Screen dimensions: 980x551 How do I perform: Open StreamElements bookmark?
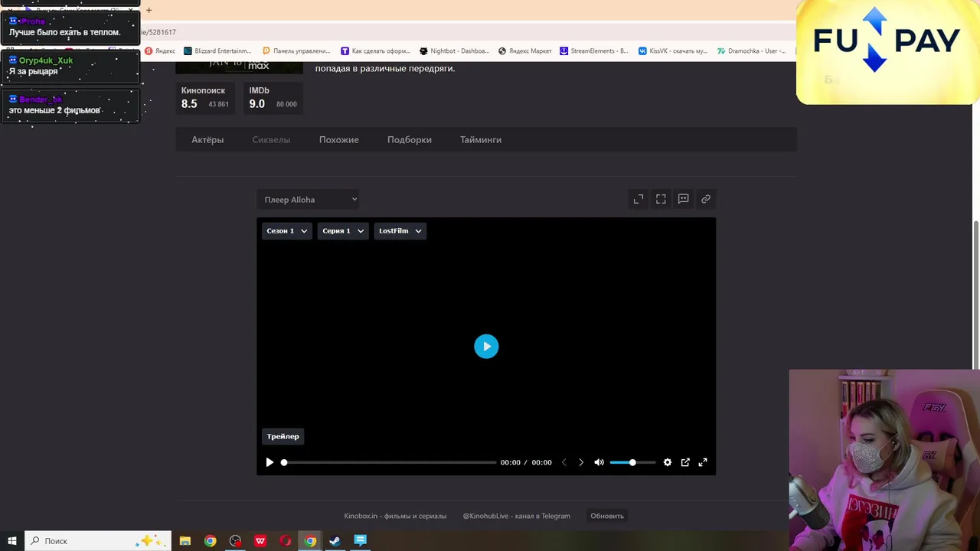pyautogui.click(x=594, y=51)
